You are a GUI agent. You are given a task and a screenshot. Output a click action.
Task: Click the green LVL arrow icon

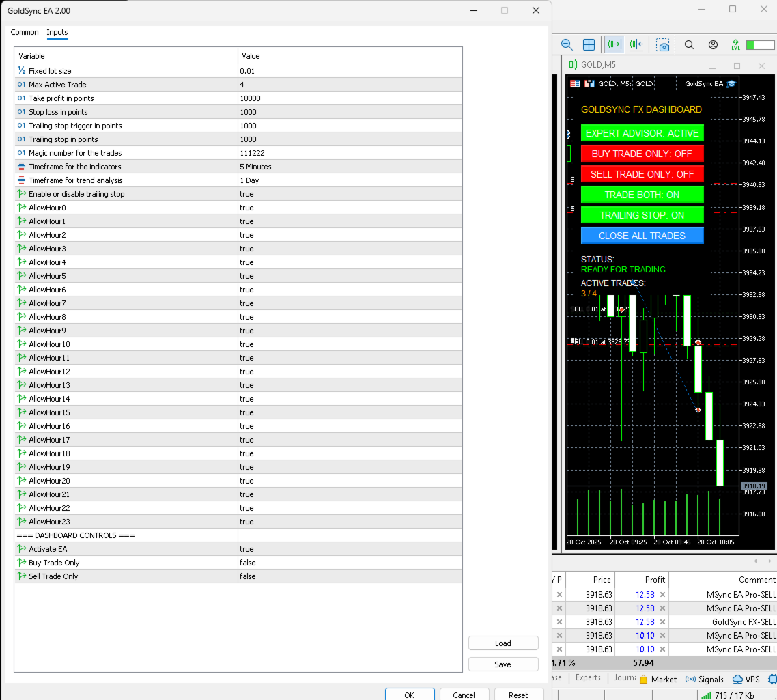tap(735, 45)
